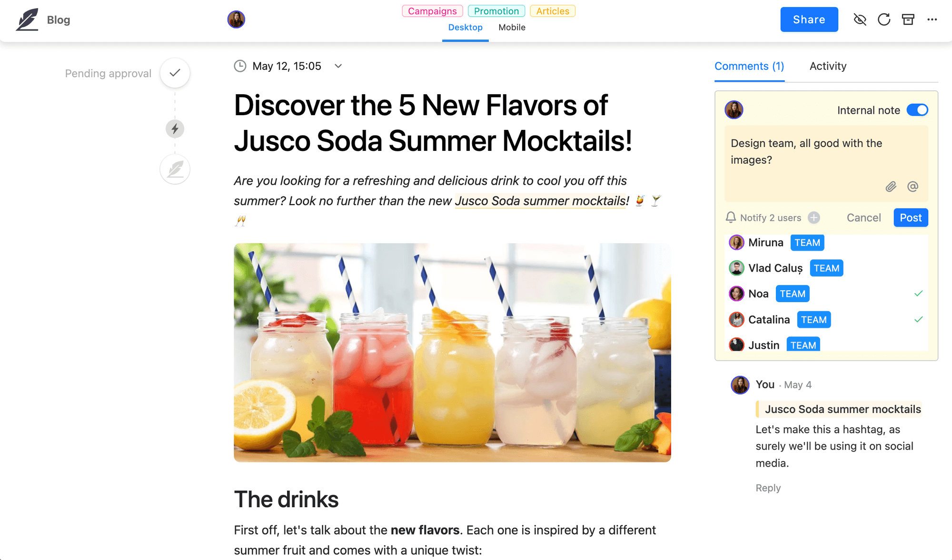
Task: Click the Promotion tag label
Action: (x=496, y=10)
